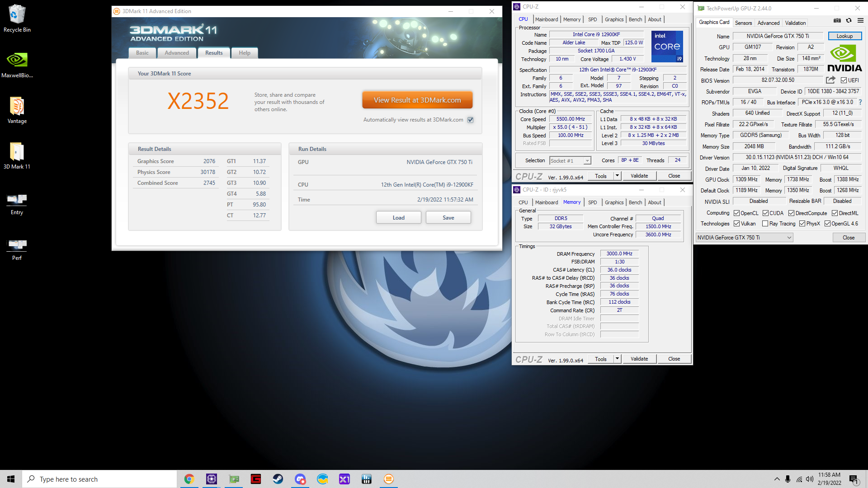Open the GPU-Z hamburger menu
Screen dimensions: 868x488
click(x=860, y=20)
